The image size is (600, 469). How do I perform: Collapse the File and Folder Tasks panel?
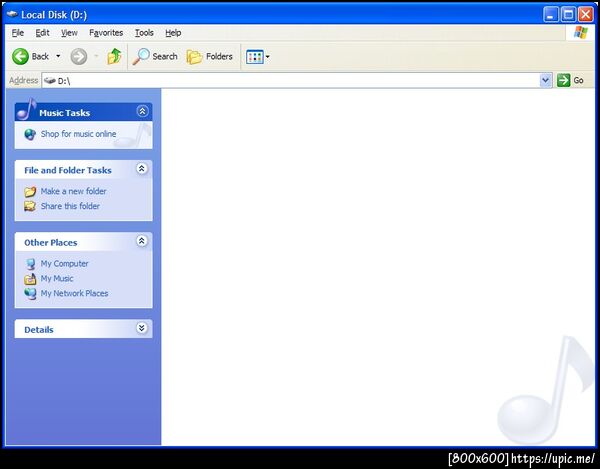click(x=142, y=169)
